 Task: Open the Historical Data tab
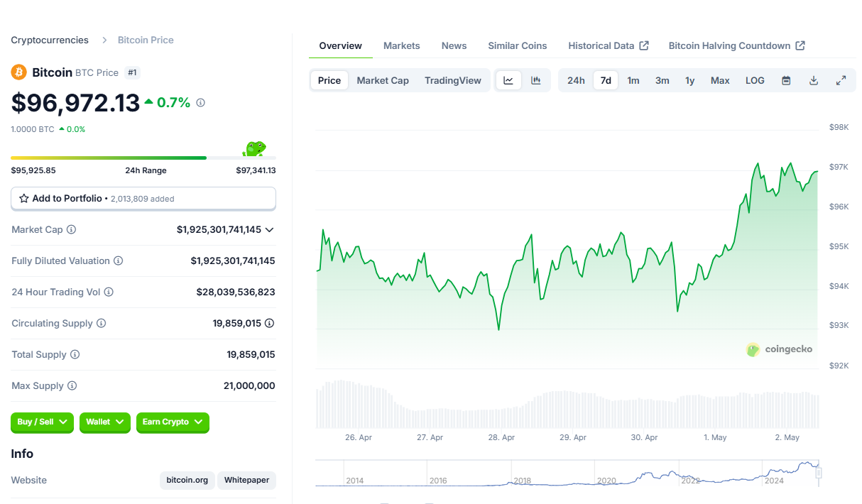point(609,45)
